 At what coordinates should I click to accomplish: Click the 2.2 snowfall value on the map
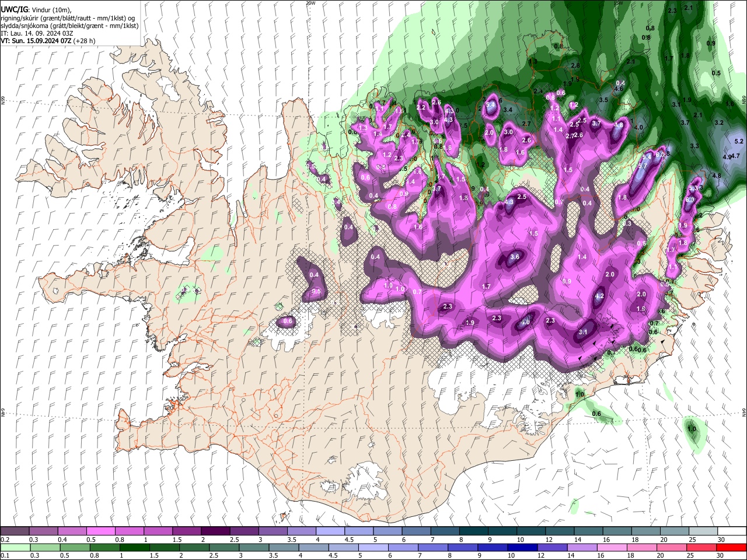(421, 107)
